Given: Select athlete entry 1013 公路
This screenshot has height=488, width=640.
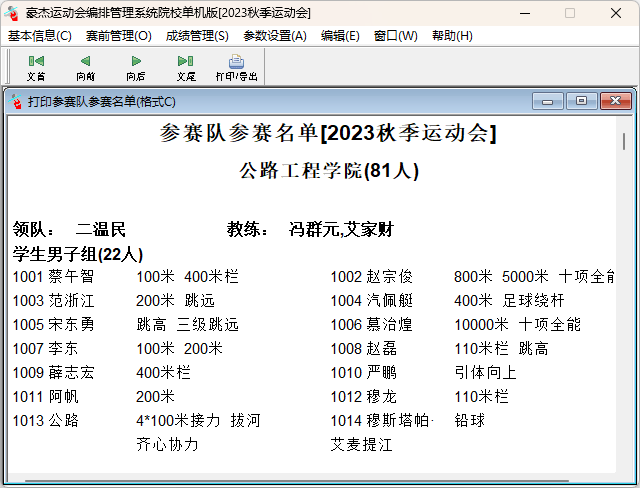Looking at the screenshot, I should coord(45,421).
